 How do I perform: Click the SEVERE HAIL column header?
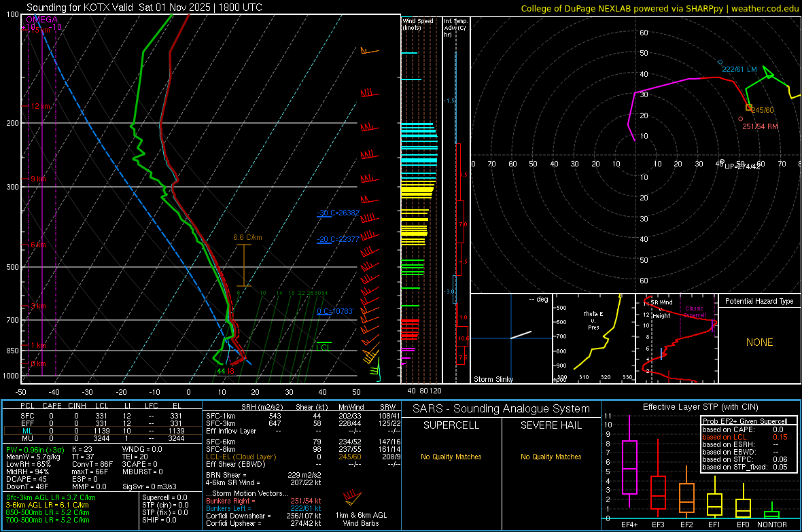coord(551,425)
